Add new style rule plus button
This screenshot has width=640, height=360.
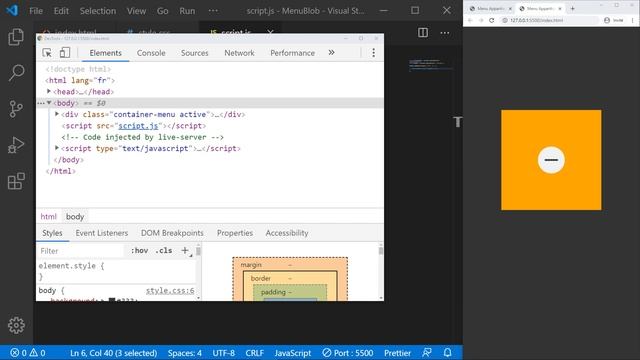tap(185, 251)
